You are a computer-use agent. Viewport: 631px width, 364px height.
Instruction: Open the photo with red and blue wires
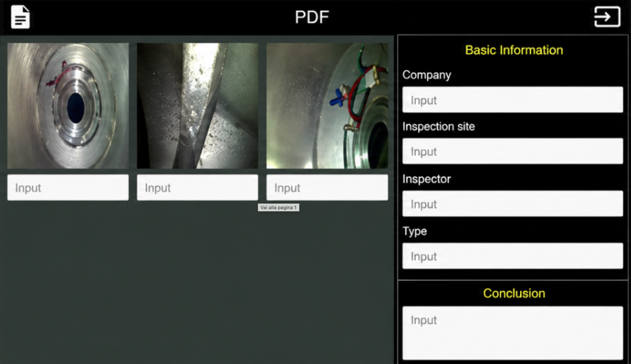[327, 106]
